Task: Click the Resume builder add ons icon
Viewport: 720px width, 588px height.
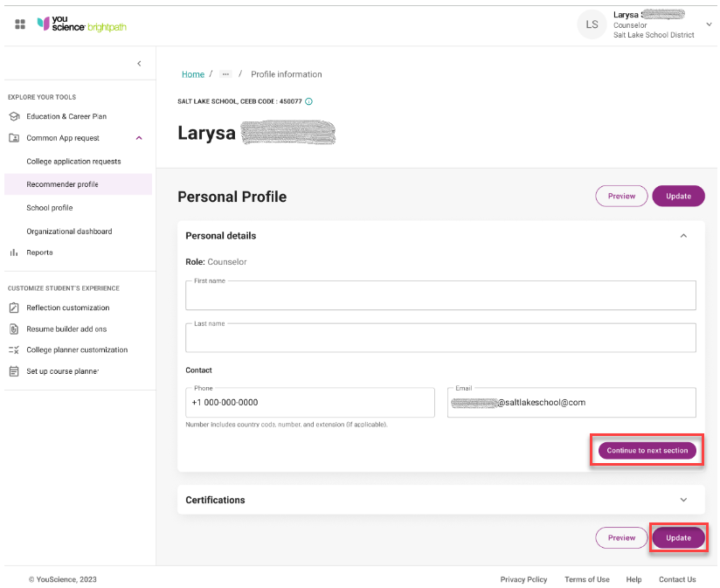Action: [16, 329]
